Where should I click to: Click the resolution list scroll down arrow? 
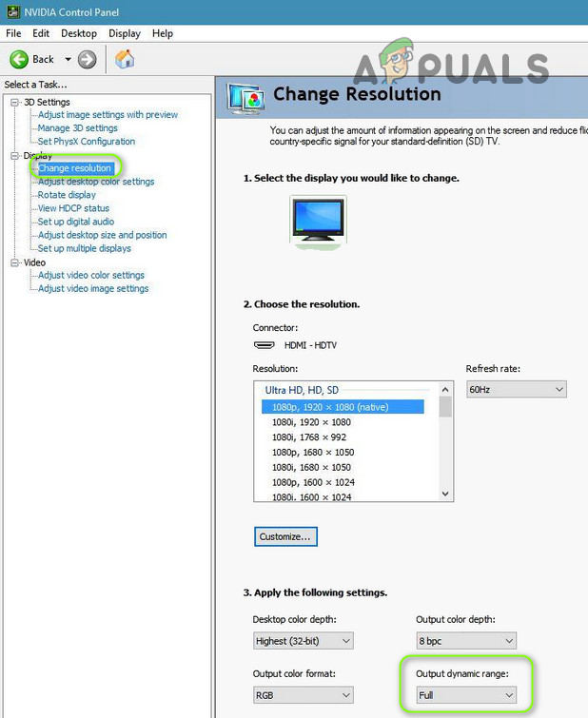[x=445, y=494]
